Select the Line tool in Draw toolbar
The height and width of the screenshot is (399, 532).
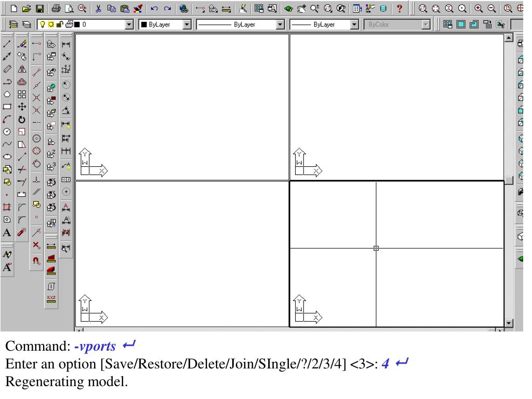click(x=7, y=44)
